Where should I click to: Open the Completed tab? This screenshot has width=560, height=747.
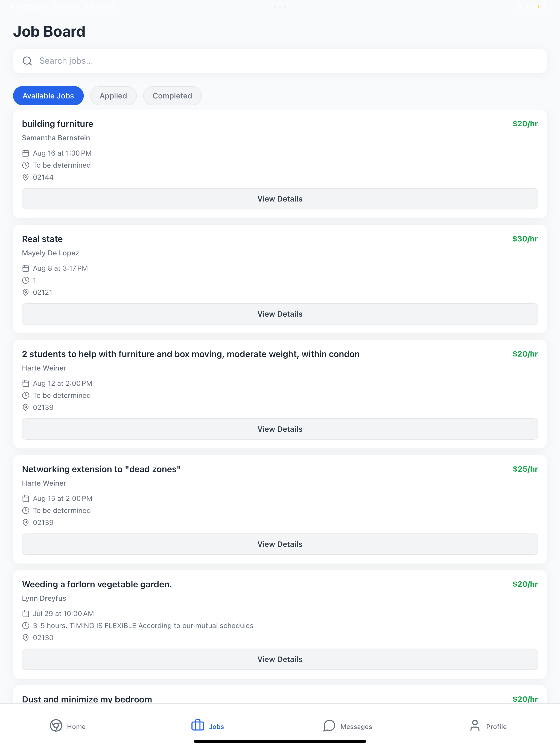click(x=172, y=96)
